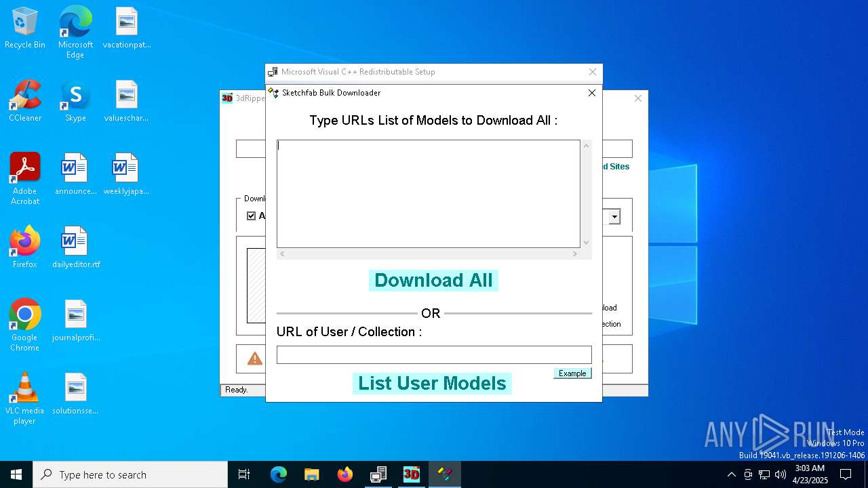This screenshot has height=488, width=868.
Task: Click the Ready status bar text
Action: tap(237, 390)
